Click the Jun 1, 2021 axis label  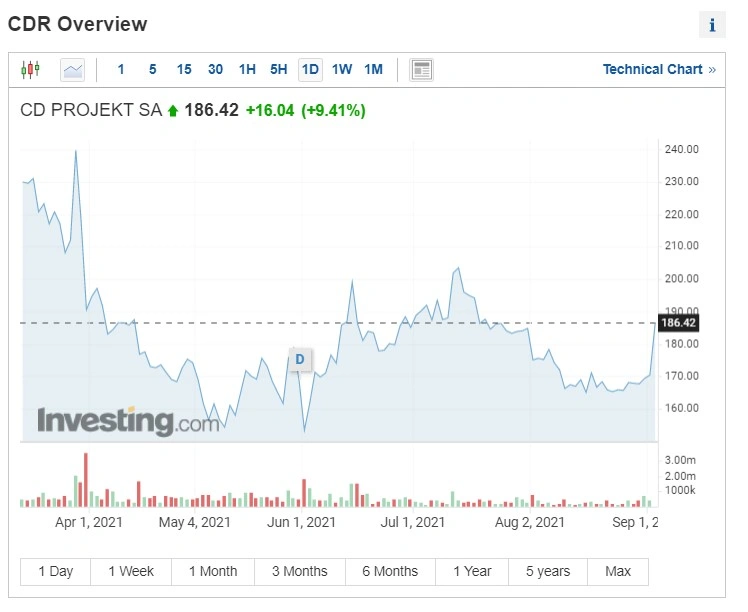point(301,522)
